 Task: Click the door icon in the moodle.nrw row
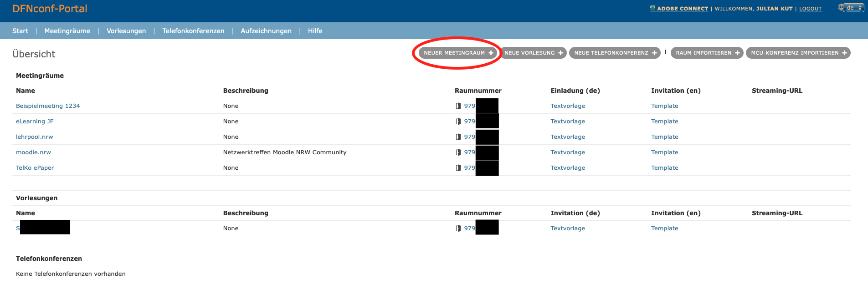point(458,152)
